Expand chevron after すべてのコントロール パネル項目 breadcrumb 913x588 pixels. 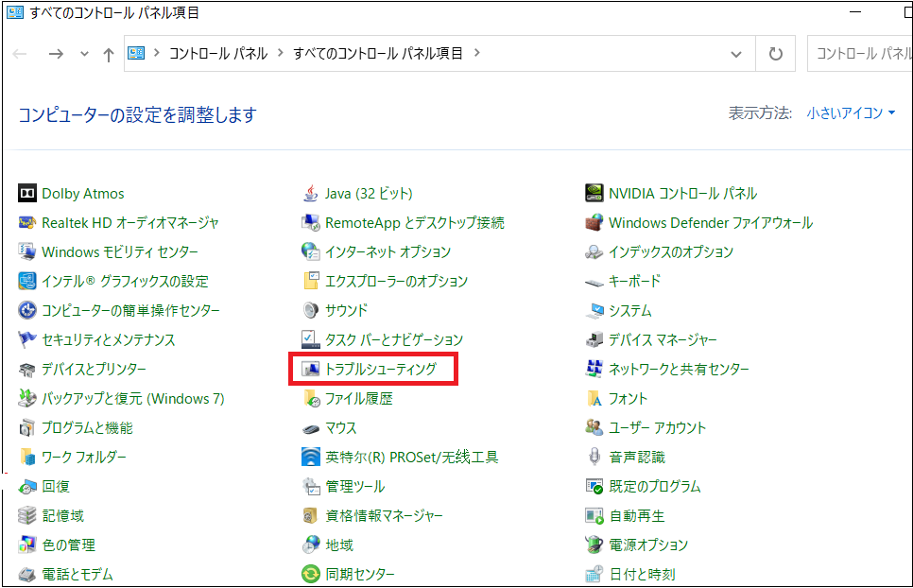pyautogui.click(x=477, y=53)
